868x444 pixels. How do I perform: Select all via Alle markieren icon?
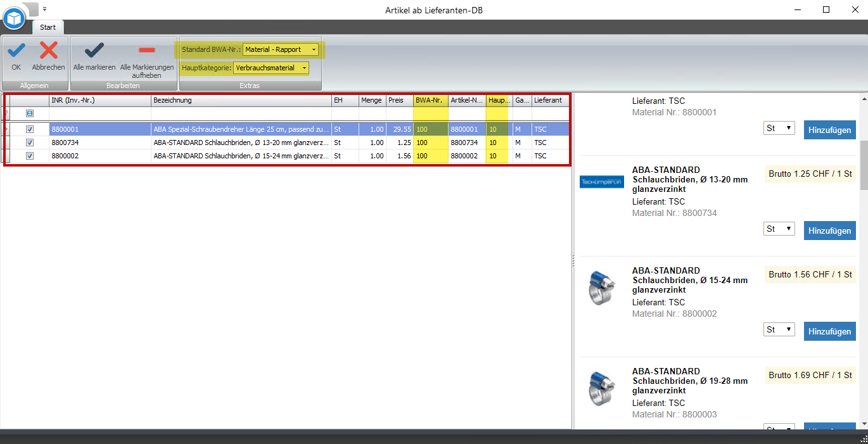(94, 51)
